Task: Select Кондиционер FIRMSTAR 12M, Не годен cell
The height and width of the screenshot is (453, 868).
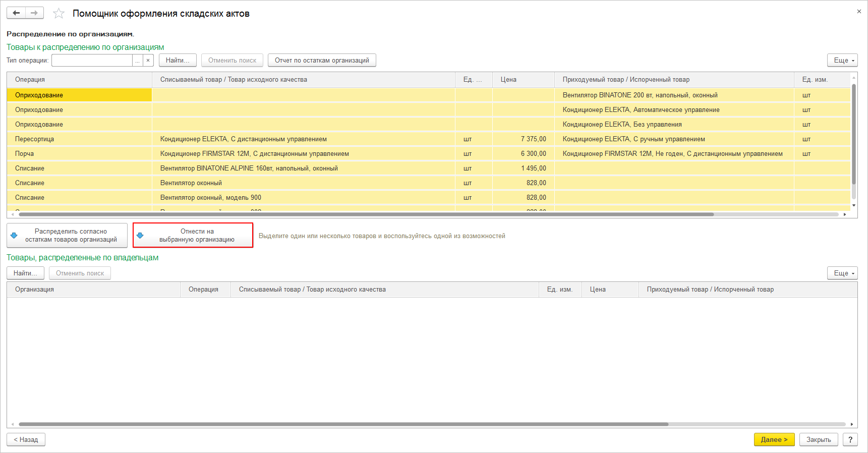Action: click(674, 154)
